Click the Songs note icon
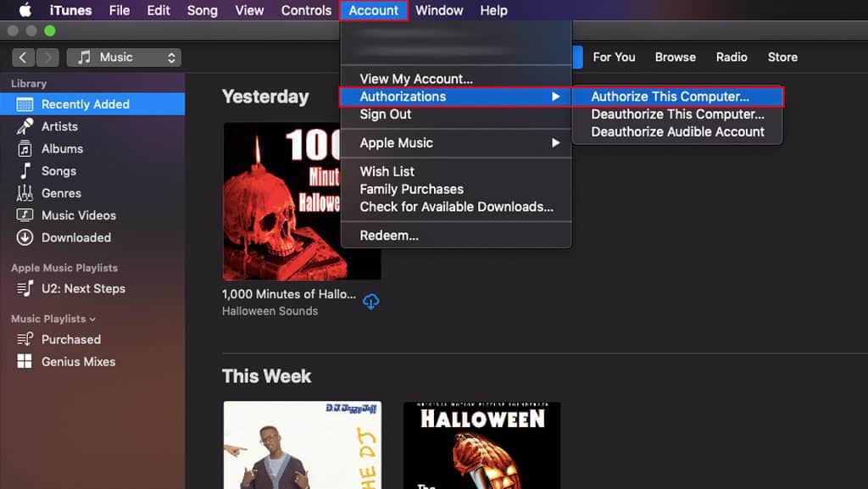The image size is (868, 489). pyautogui.click(x=25, y=171)
